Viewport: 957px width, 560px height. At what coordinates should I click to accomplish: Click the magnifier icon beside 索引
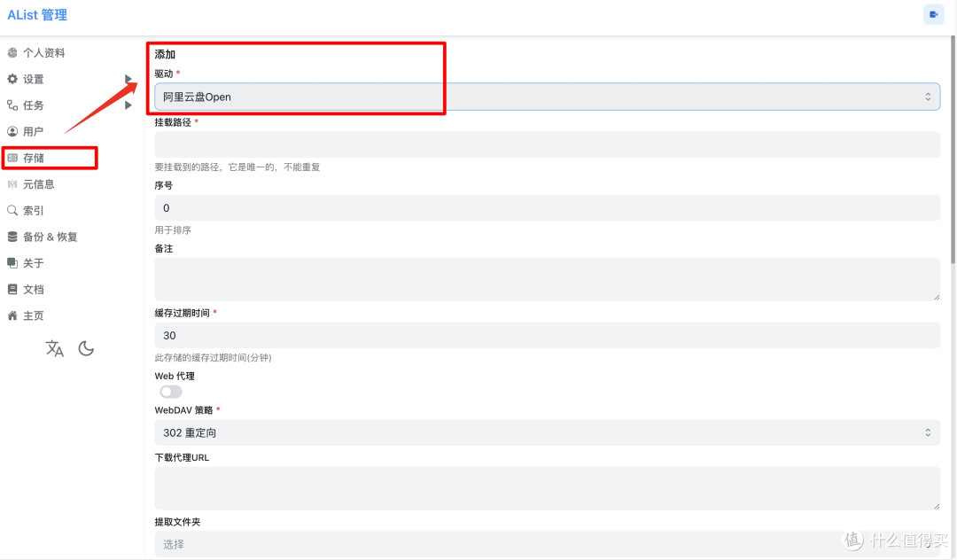pos(12,210)
